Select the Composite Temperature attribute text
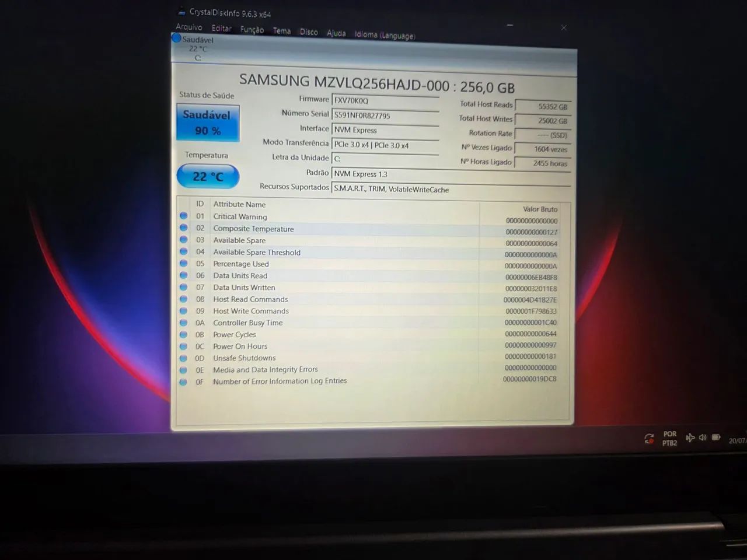747x560 pixels. [x=253, y=229]
